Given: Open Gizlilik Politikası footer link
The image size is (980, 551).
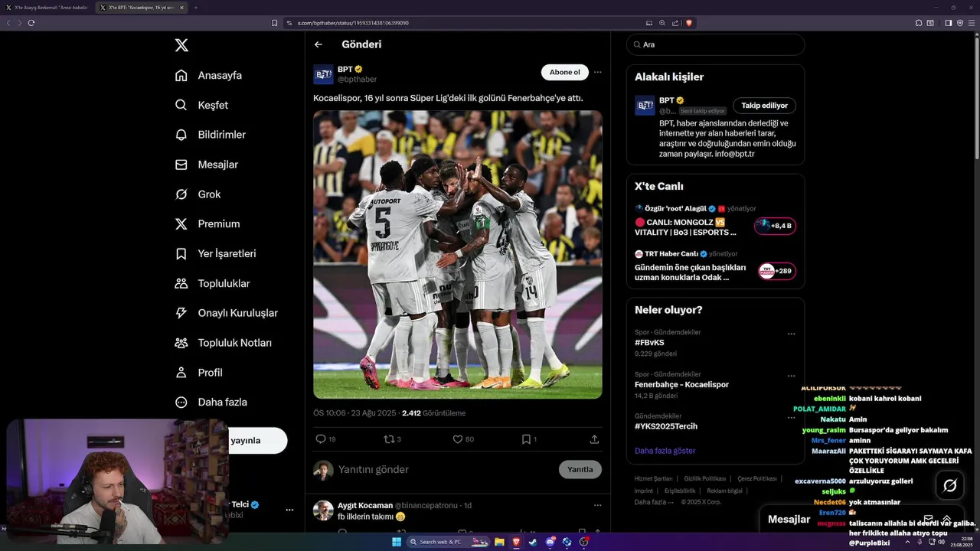Looking at the screenshot, I should pyautogui.click(x=704, y=478).
